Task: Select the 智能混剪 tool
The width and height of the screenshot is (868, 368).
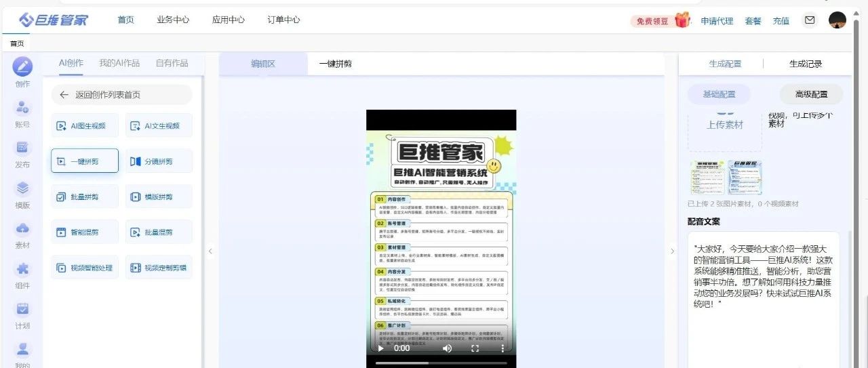Action: tap(85, 232)
